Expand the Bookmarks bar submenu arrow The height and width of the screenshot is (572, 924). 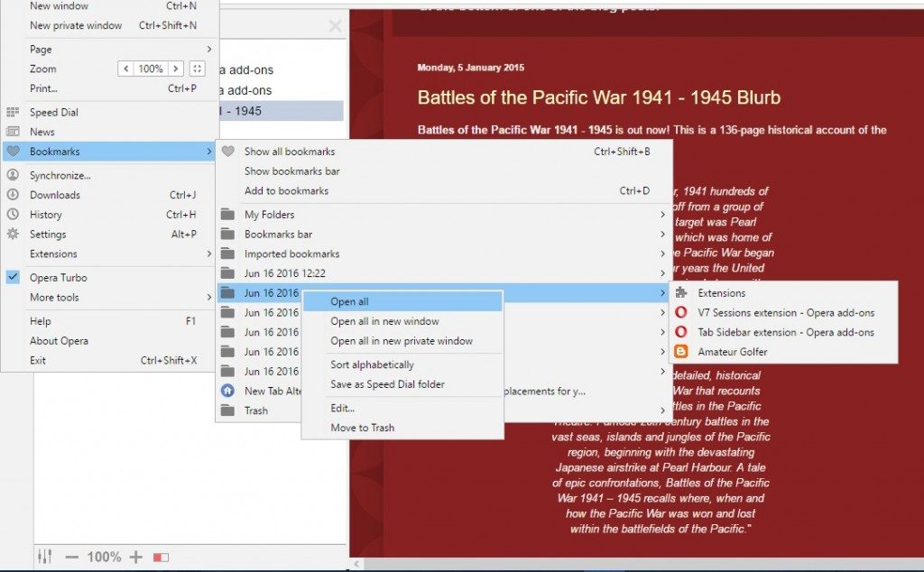click(663, 234)
